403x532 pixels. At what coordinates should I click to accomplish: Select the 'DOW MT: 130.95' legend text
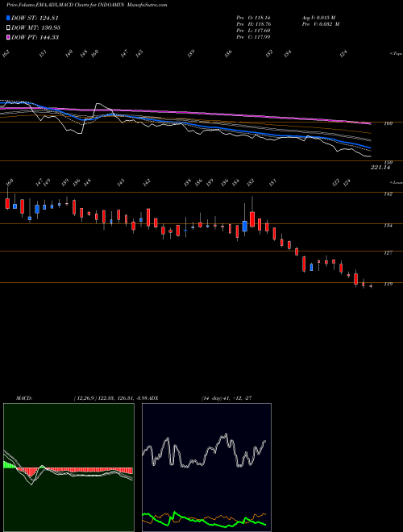(35, 27)
